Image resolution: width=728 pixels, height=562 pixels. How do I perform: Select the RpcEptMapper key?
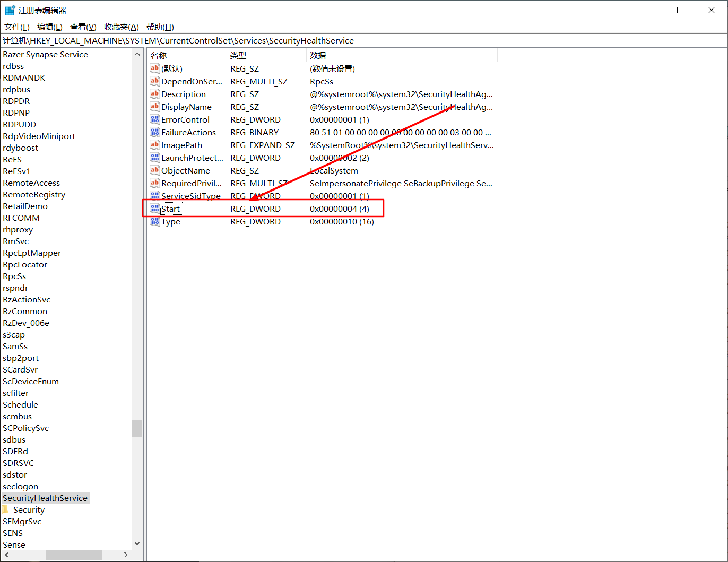[x=32, y=253]
